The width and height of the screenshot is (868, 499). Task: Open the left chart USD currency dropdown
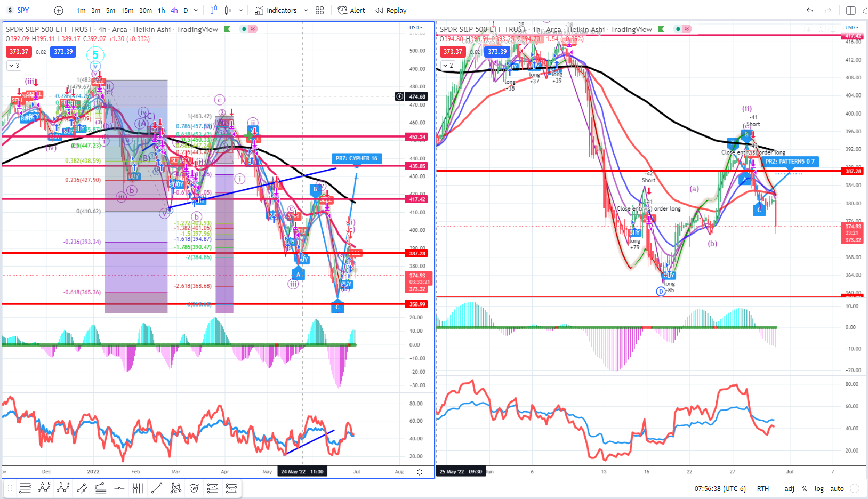416,27
